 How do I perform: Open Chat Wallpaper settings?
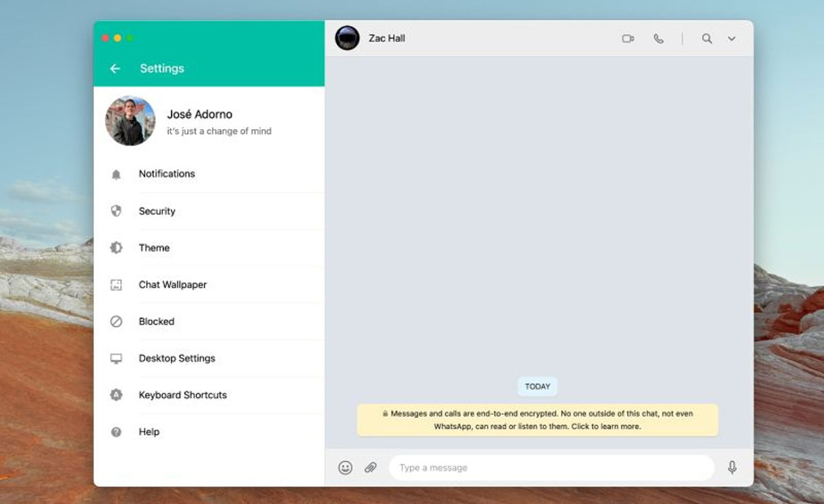pyautogui.click(x=172, y=285)
